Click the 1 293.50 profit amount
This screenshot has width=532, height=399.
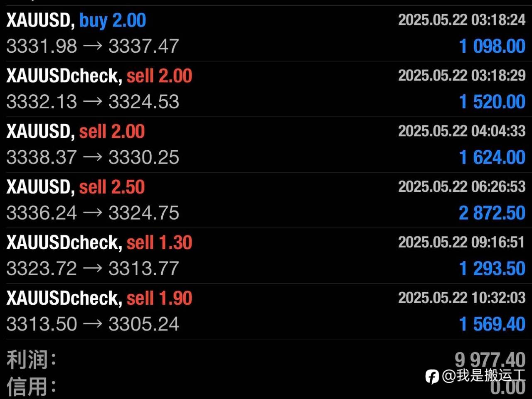tap(492, 269)
